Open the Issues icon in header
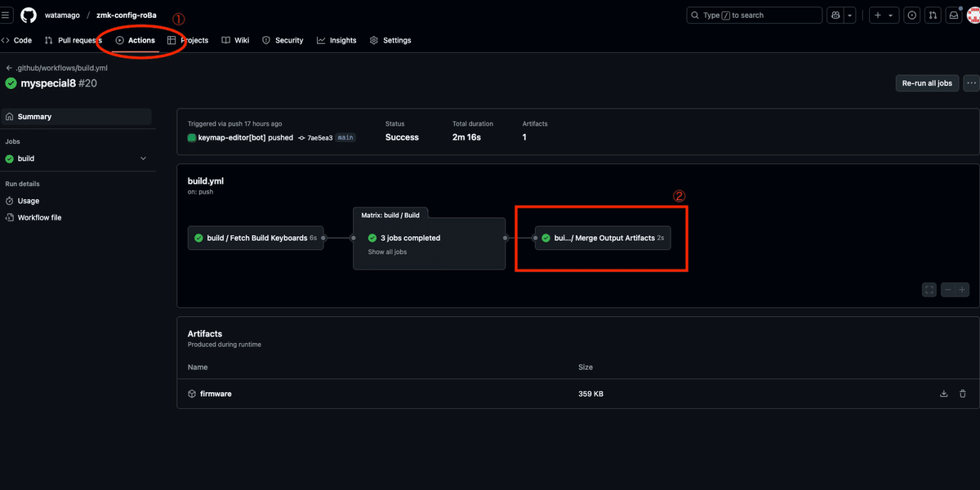The height and width of the screenshot is (490, 980). pos(912,16)
